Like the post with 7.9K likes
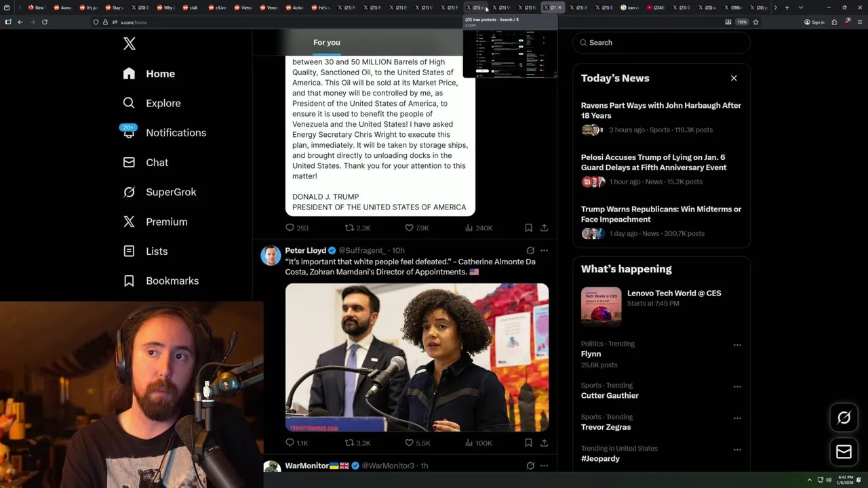 417,228
